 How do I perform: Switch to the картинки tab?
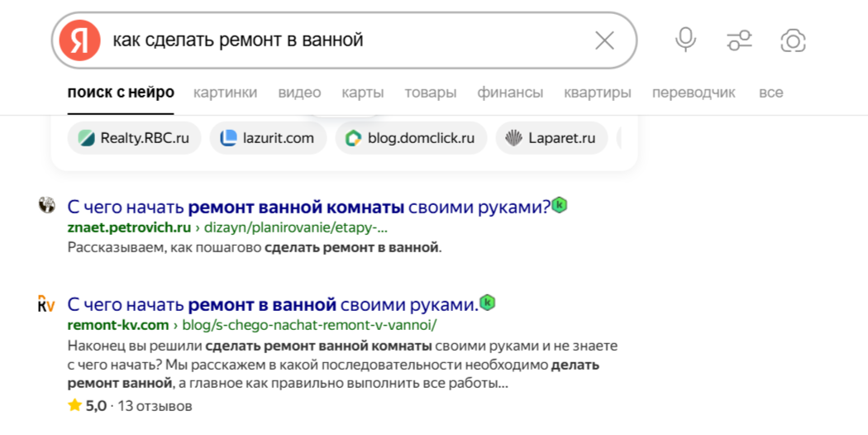pyautogui.click(x=225, y=93)
